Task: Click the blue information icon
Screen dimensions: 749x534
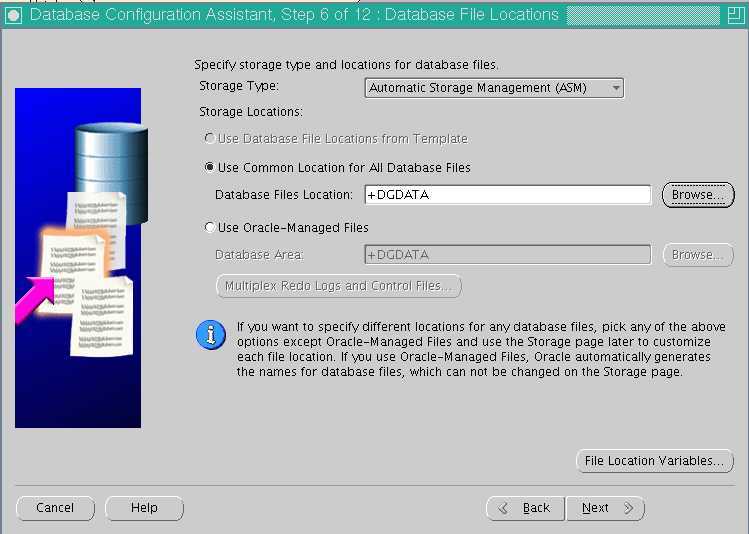Action: [211, 335]
